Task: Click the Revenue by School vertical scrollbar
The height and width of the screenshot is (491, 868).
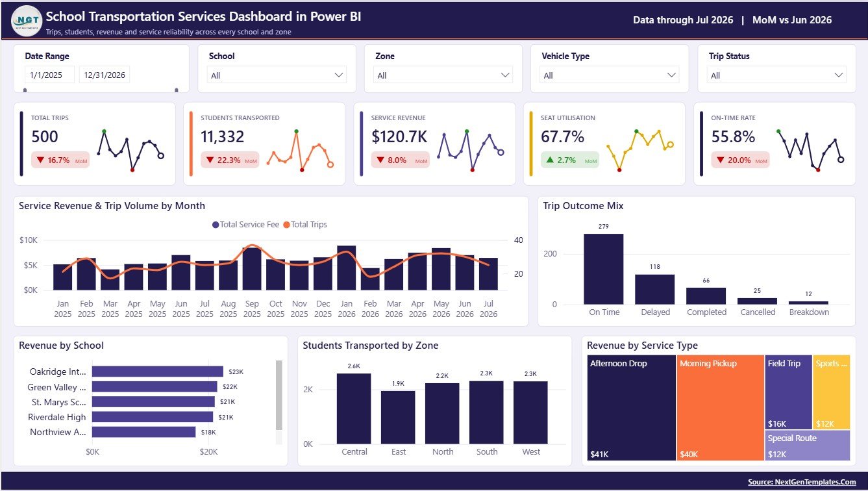Action: (x=279, y=396)
